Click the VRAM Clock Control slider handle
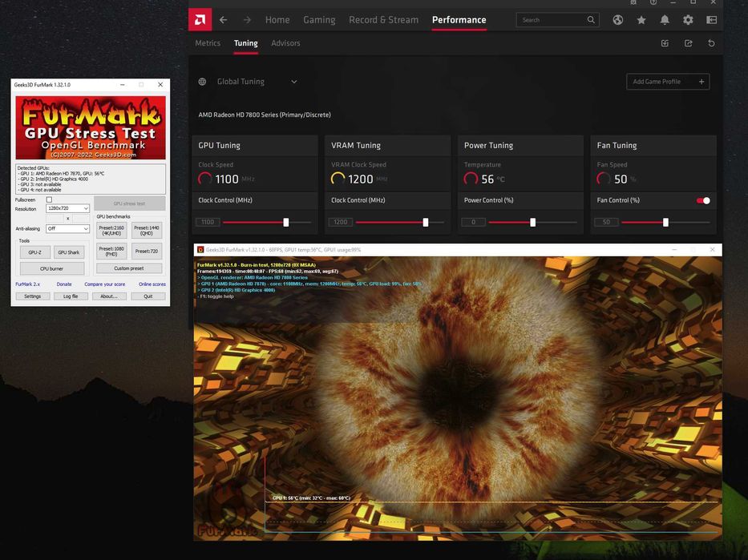This screenshot has width=748, height=560. pyautogui.click(x=426, y=222)
